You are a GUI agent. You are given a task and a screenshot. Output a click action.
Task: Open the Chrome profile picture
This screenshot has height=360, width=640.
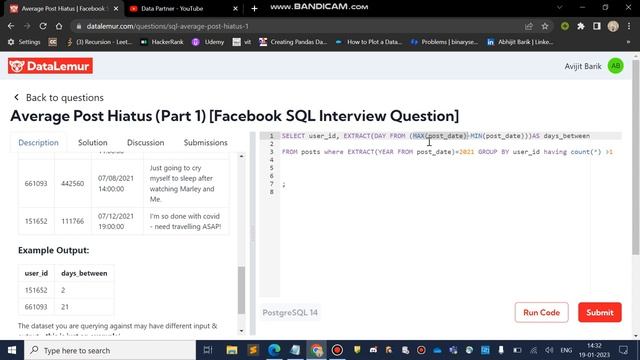click(613, 26)
